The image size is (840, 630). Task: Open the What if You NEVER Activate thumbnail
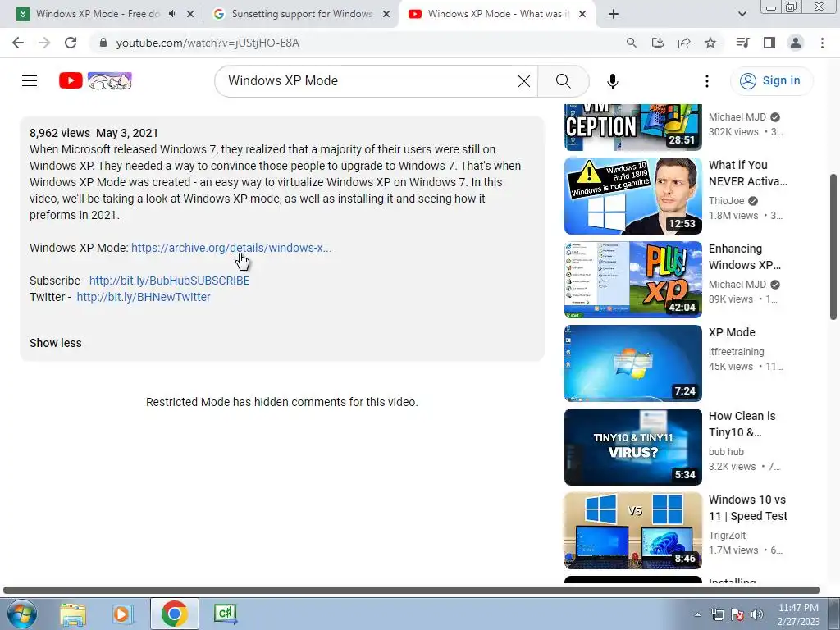click(632, 195)
